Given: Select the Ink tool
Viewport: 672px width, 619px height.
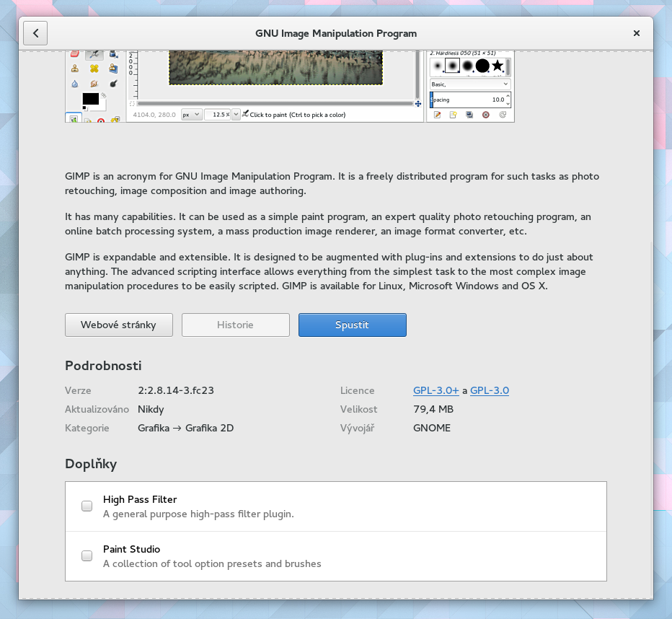Looking at the screenshot, I should pos(113,55).
